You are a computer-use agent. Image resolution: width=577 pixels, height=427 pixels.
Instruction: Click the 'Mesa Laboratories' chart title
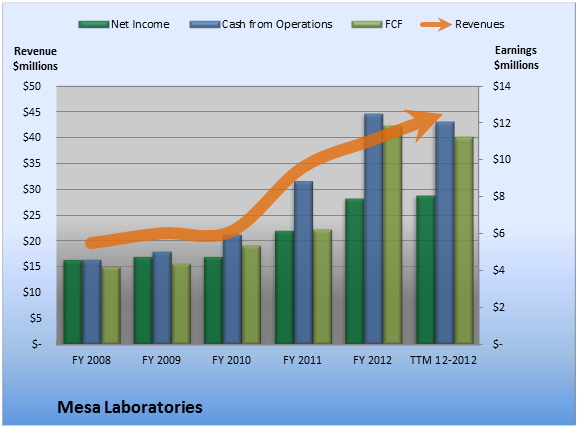pos(130,407)
